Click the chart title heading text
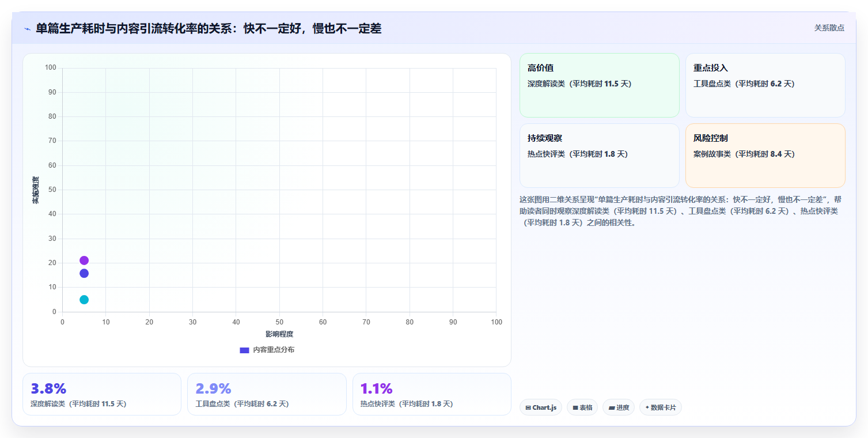This screenshot has width=868, height=438. [x=209, y=28]
